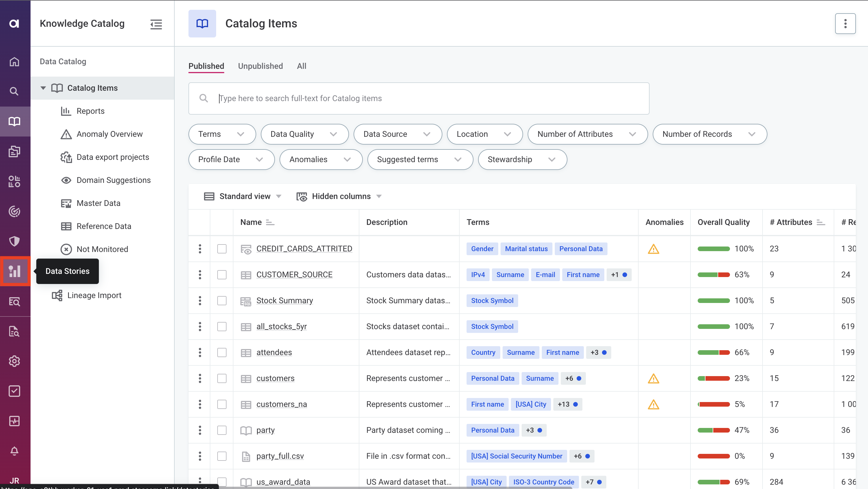
Task: Open the three-dot menu for CUSTOMER_SOURCE row
Action: click(200, 275)
